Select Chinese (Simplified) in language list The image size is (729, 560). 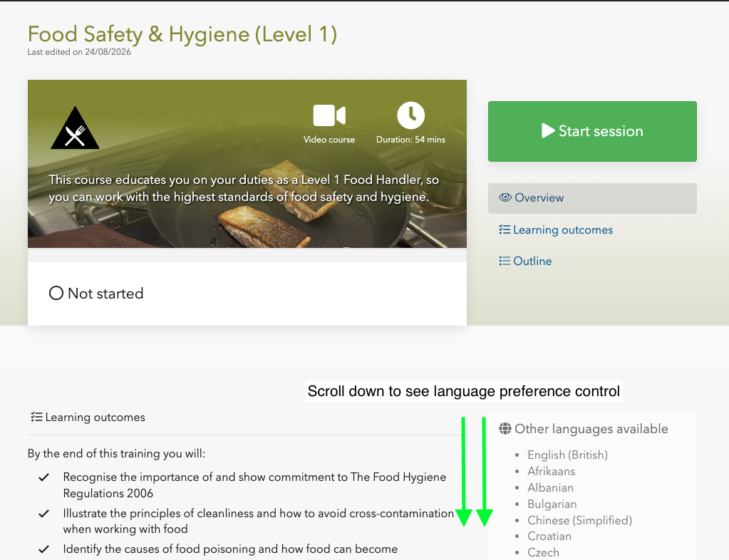pyautogui.click(x=580, y=520)
